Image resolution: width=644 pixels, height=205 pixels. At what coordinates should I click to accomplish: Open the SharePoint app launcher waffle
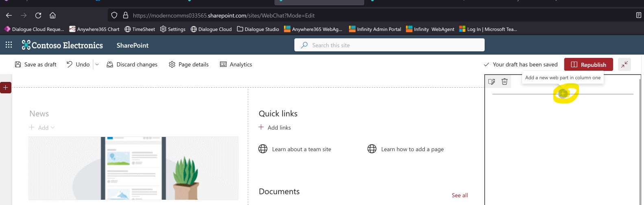click(x=9, y=45)
